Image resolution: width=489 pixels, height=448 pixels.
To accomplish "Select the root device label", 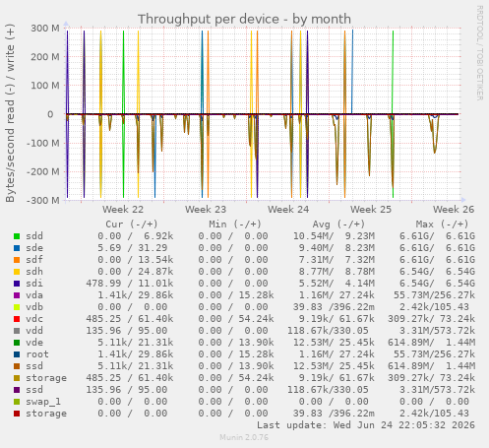I will point(37,354).
